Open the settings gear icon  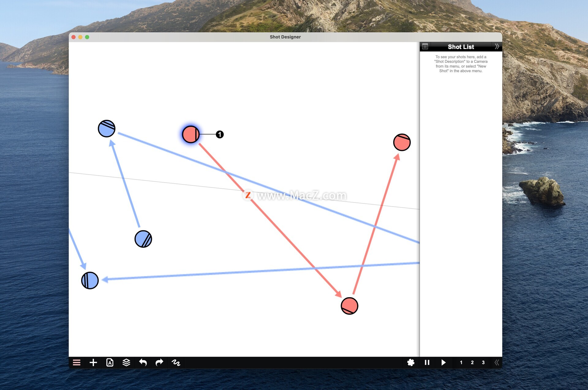pyautogui.click(x=411, y=362)
